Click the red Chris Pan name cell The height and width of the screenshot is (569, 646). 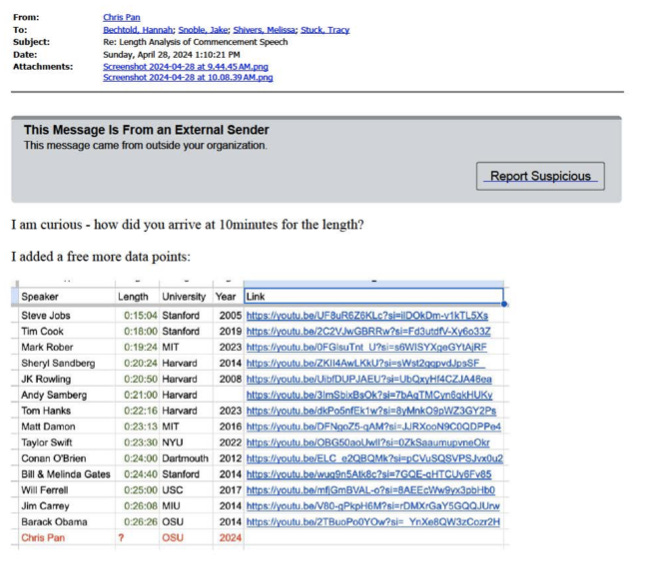click(67, 538)
